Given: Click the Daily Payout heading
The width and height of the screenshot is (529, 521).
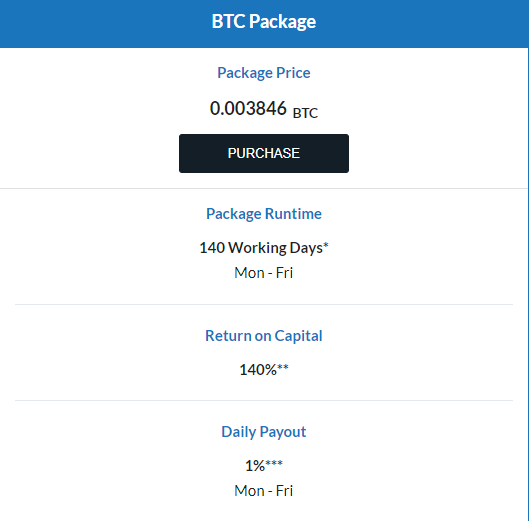Looking at the screenshot, I should pos(264,432).
